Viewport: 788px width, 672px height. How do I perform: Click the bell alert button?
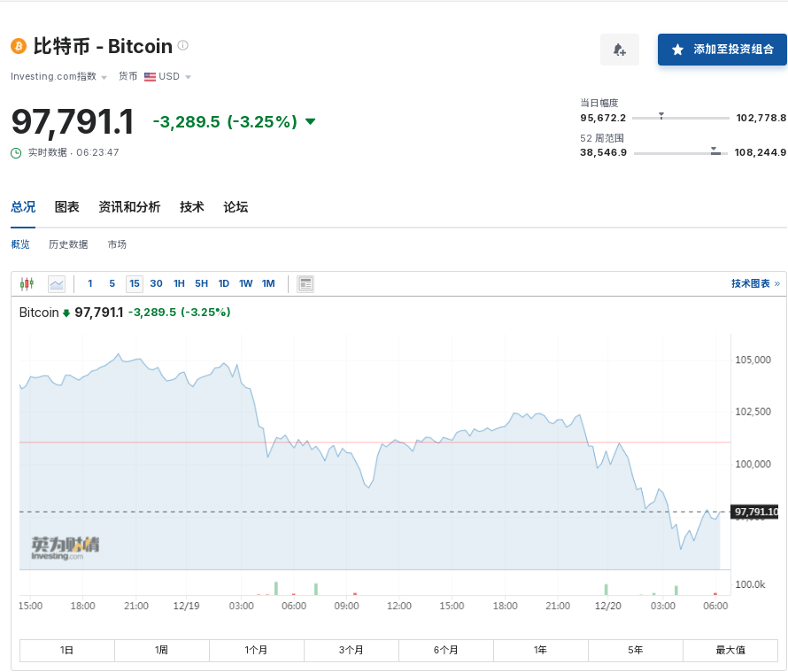(619, 50)
